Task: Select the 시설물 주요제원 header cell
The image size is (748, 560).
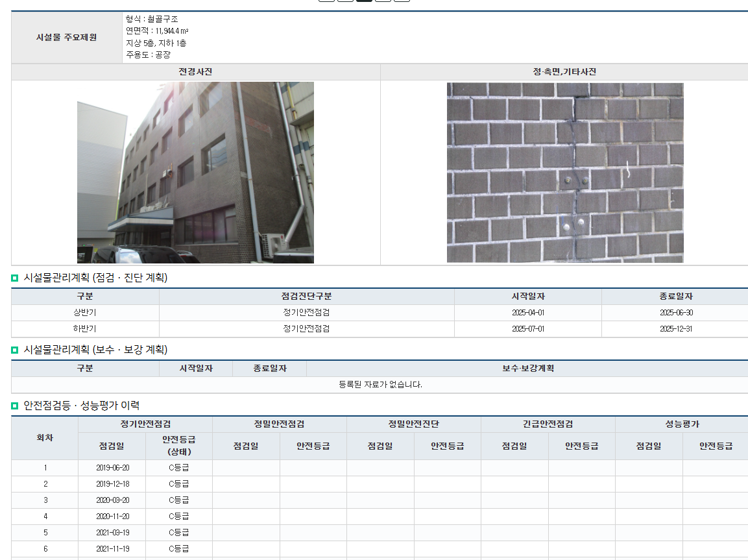Action: click(66, 38)
